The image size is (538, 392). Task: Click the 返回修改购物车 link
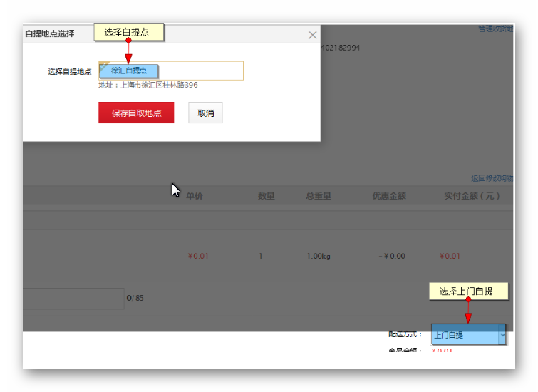[492, 178]
